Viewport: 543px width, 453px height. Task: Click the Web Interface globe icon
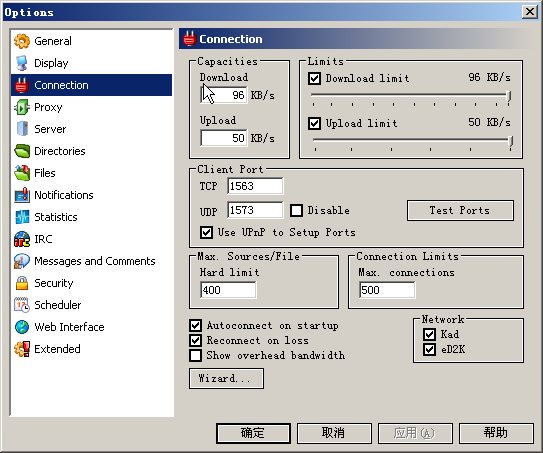click(22, 327)
